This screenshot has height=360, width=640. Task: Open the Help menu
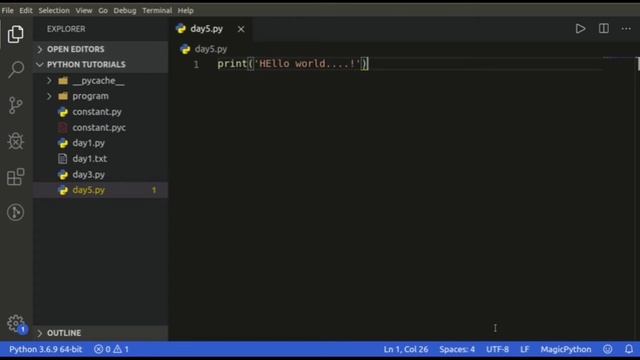[x=186, y=10]
